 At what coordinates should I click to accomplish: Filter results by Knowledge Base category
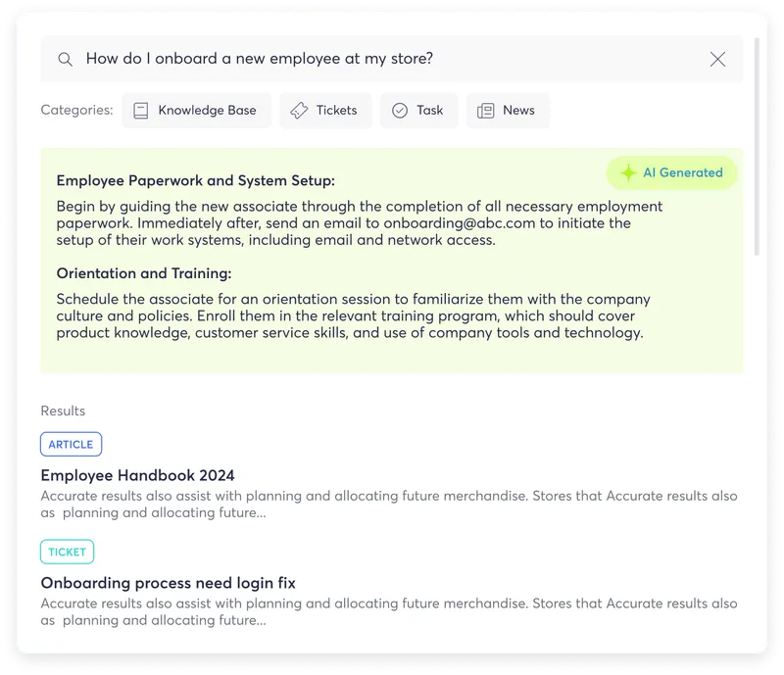click(196, 111)
